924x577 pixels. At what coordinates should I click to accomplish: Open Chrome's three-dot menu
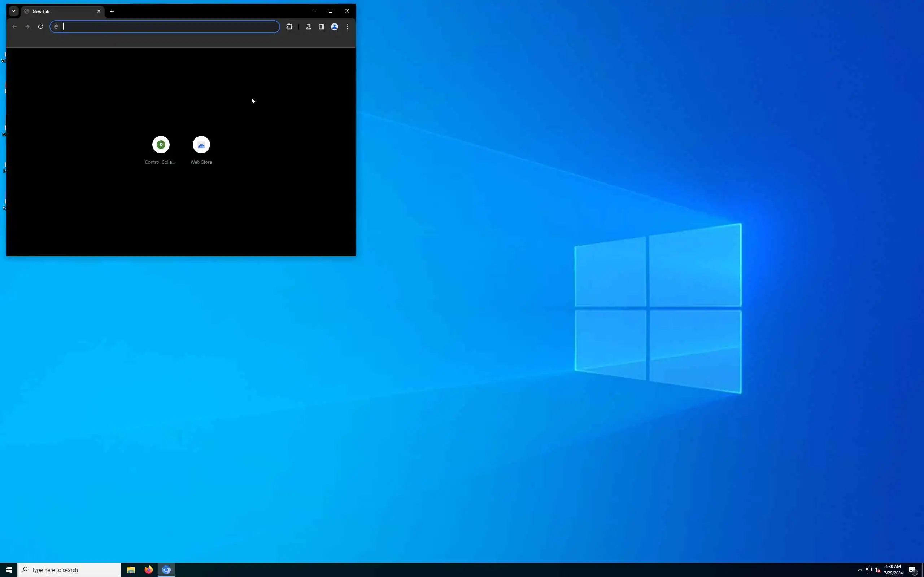[x=348, y=27]
